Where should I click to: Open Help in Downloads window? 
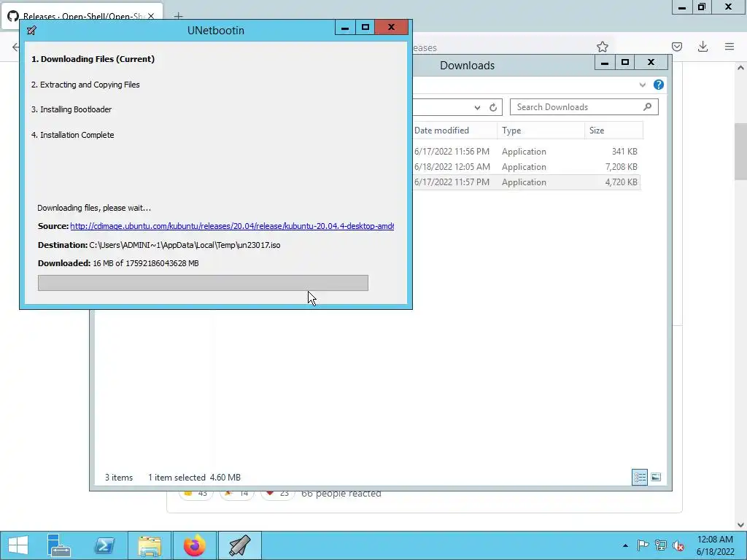point(659,85)
